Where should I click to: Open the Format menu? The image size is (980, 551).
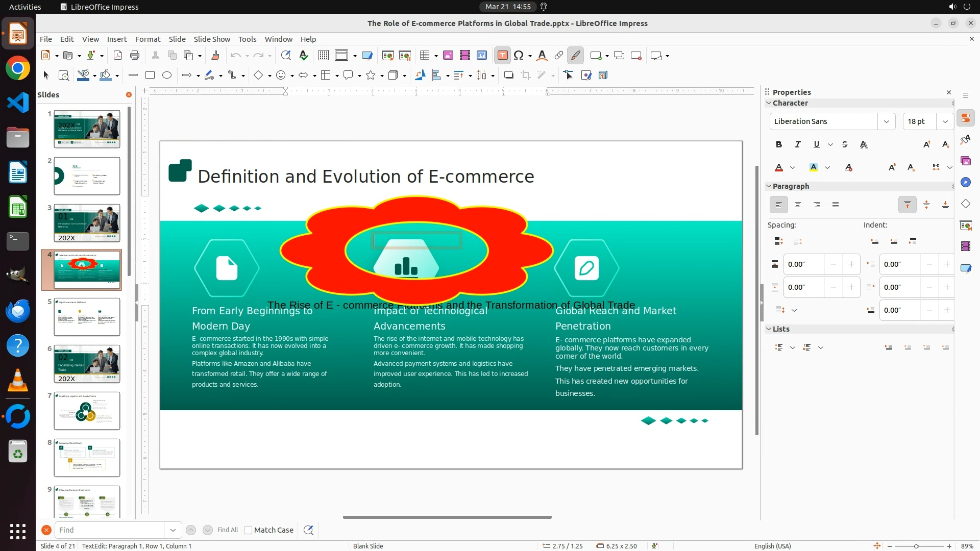[x=148, y=39]
